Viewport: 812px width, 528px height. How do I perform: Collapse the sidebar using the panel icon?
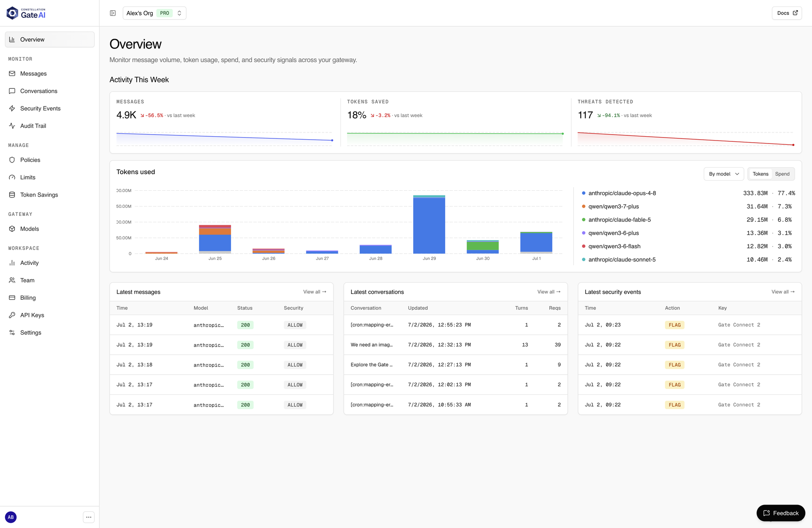pos(113,13)
